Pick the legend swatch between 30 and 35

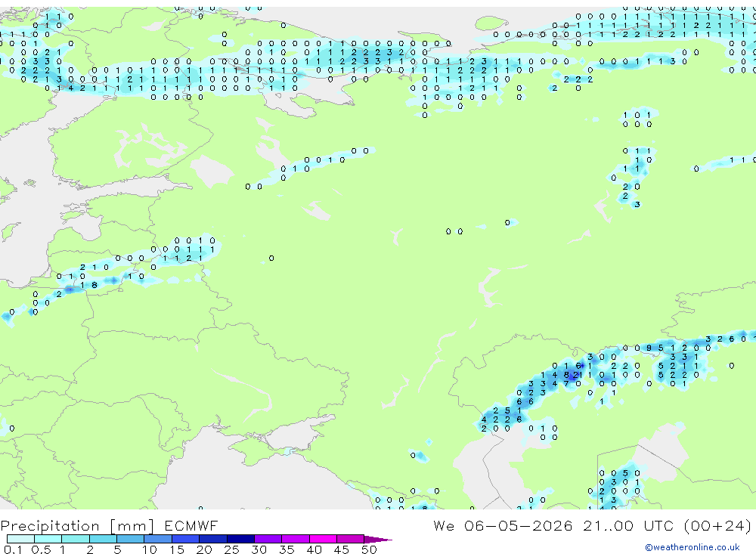(268, 539)
